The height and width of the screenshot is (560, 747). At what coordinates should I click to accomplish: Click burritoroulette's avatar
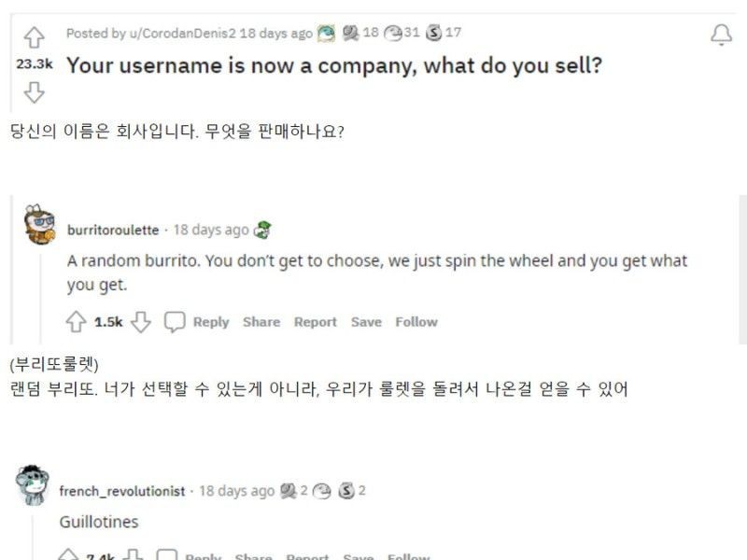click(x=39, y=224)
